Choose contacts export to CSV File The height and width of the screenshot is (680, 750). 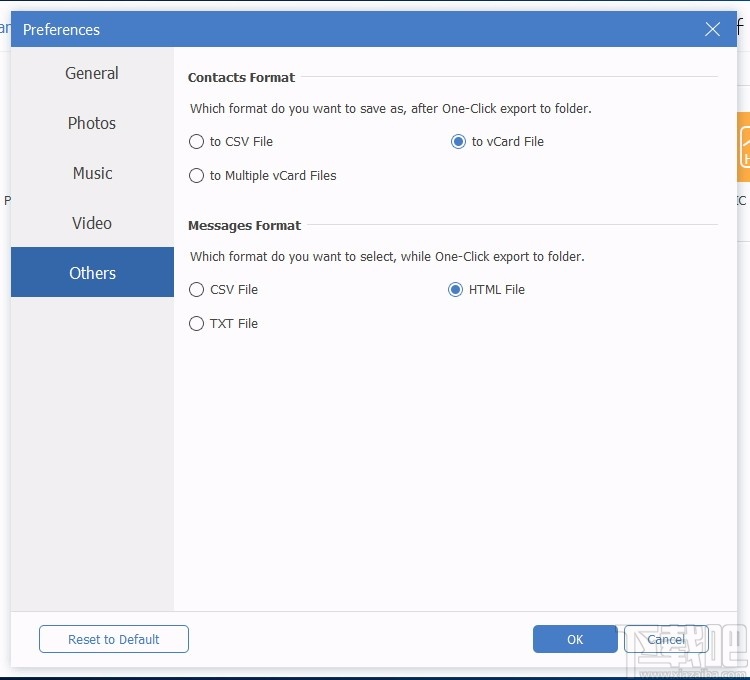(197, 142)
